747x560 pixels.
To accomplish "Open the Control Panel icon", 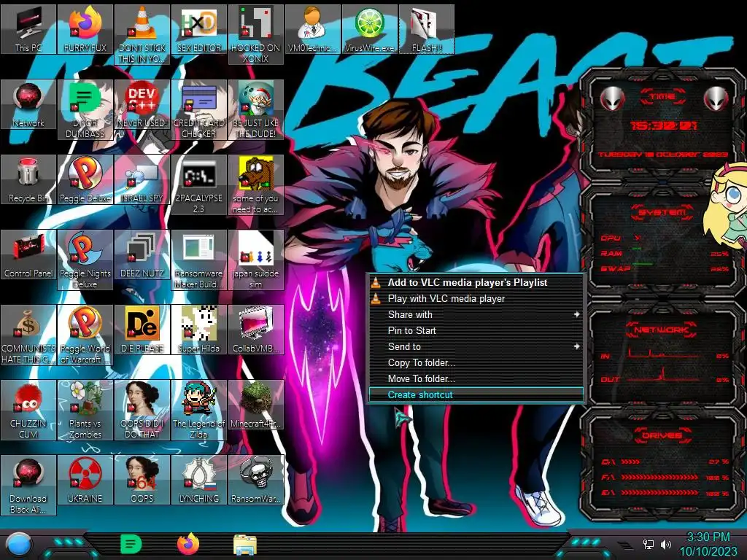I will tap(28, 254).
